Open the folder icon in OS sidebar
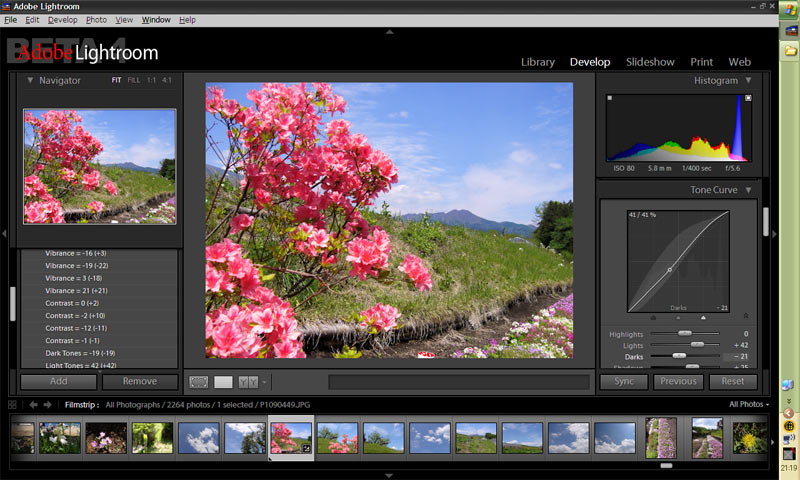 tap(790, 50)
